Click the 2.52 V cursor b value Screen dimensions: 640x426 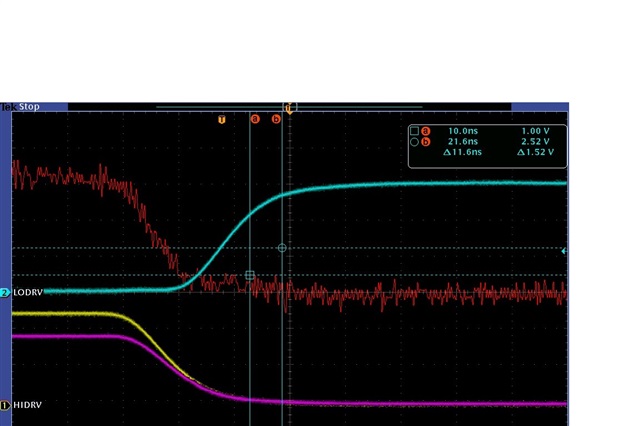(x=536, y=142)
